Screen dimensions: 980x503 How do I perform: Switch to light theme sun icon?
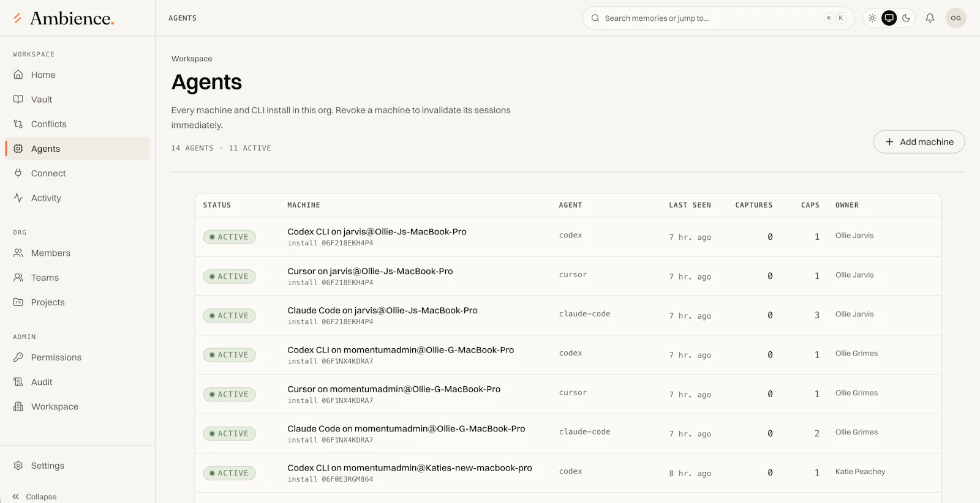click(x=872, y=18)
